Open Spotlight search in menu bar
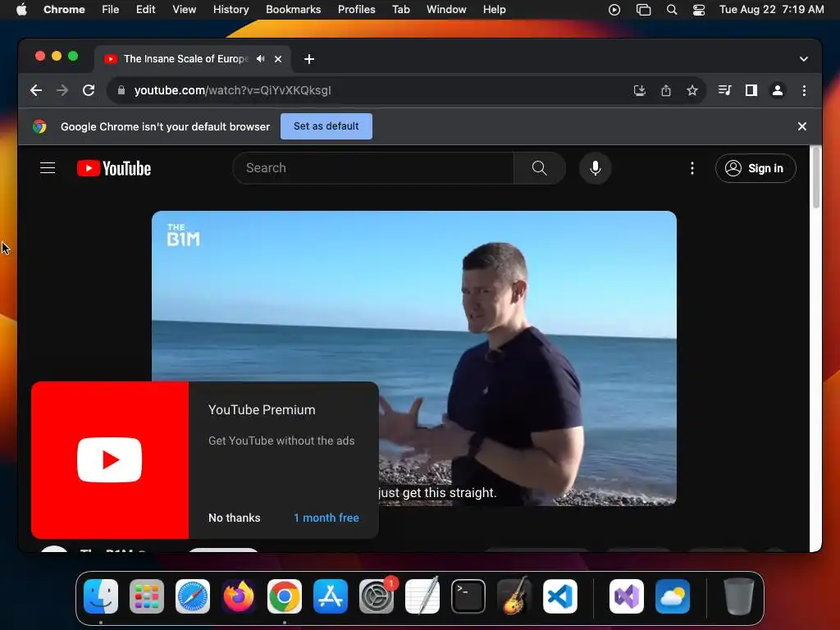The image size is (840, 630). pyautogui.click(x=672, y=10)
